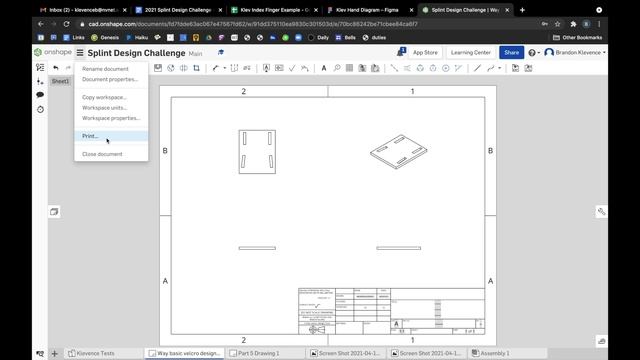Click the browser address bar URL

point(253,24)
